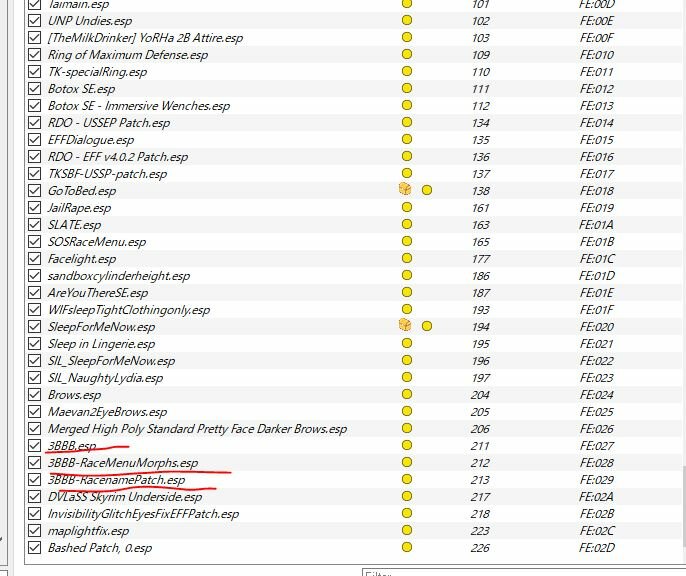
Task: Click the archive box icon on SleepForMeNow.esp row
Action: point(405,325)
